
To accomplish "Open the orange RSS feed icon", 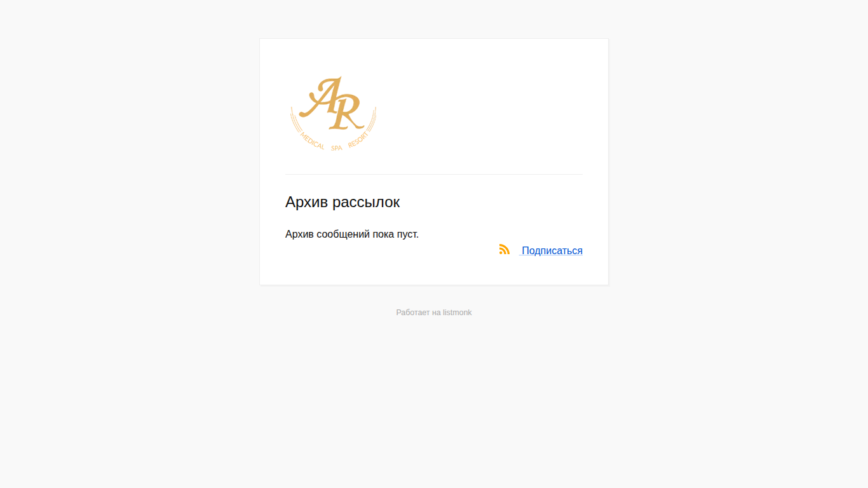I will tap(505, 250).
